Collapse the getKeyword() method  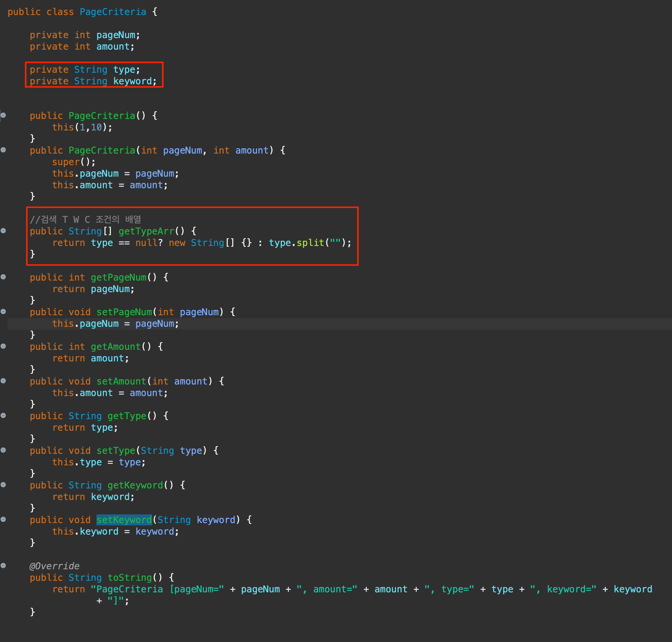tap(3, 485)
